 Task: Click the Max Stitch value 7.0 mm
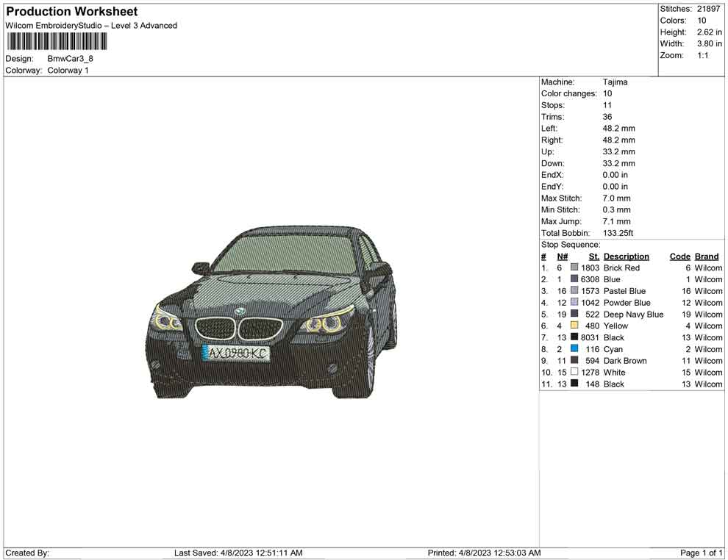click(616, 198)
